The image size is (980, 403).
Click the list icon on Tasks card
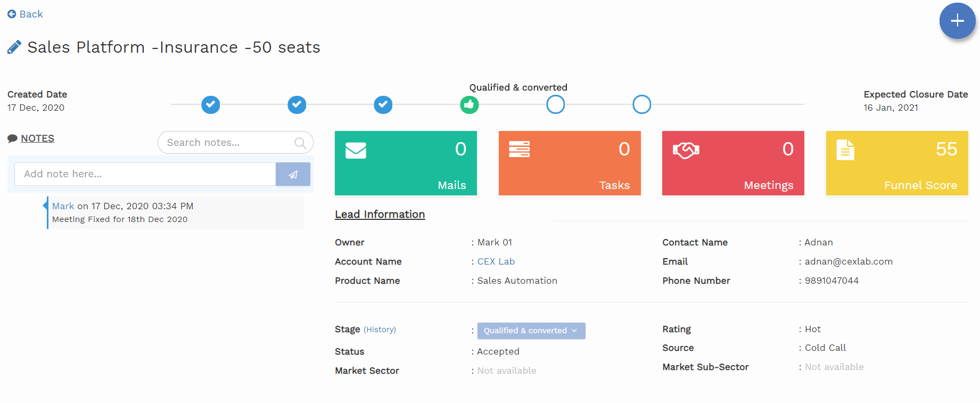coord(519,149)
